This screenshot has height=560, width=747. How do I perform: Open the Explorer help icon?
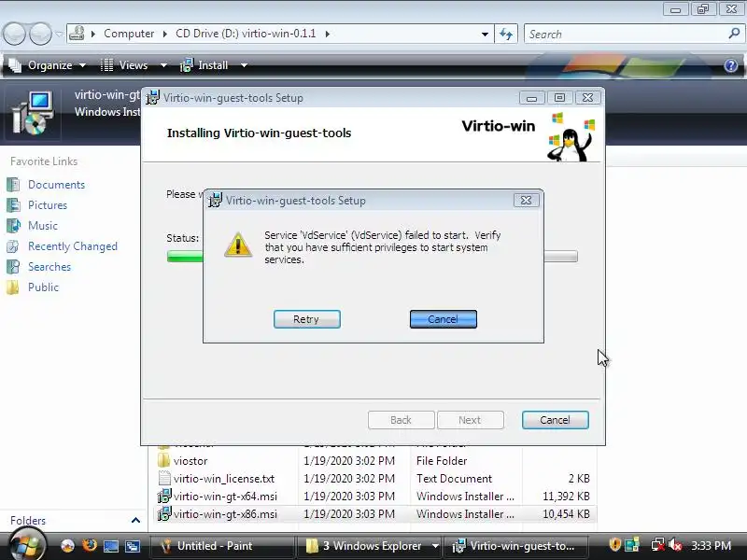coord(731,65)
